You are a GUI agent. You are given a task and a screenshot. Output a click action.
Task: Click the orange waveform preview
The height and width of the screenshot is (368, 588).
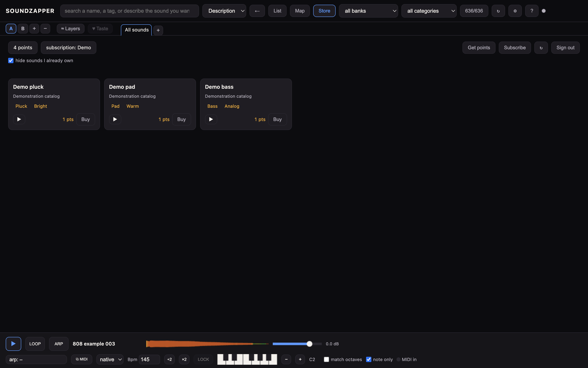[207, 344]
